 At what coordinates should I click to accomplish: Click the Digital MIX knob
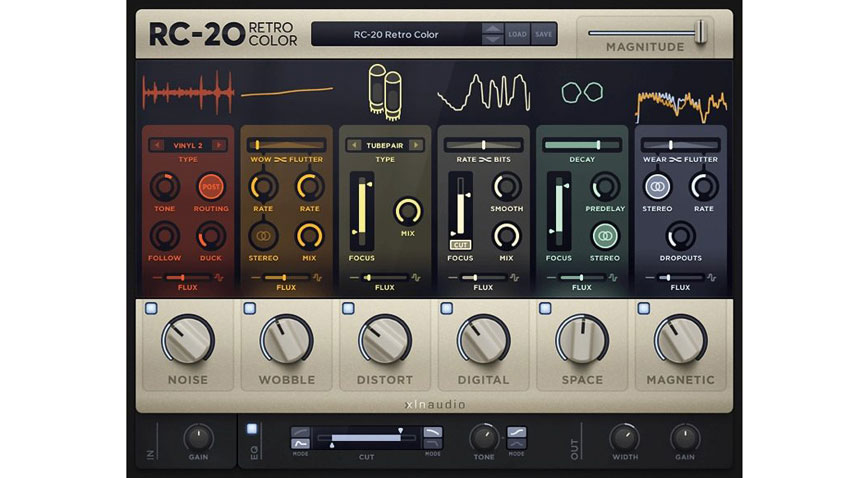tap(506, 236)
